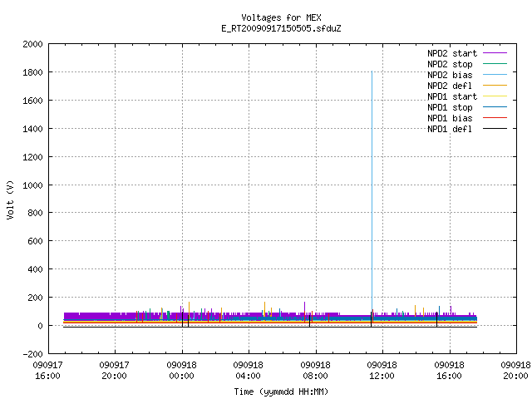This screenshot has height=399, width=532.
Task: Click the 20:00 time label under 090918
Action: (x=515, y=376)
